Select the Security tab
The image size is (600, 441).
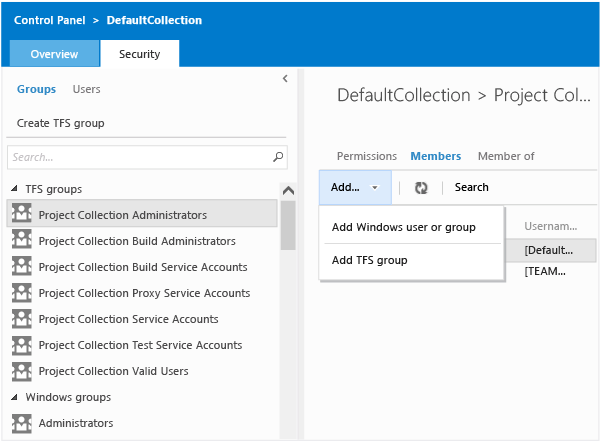[x=140, y=54]
